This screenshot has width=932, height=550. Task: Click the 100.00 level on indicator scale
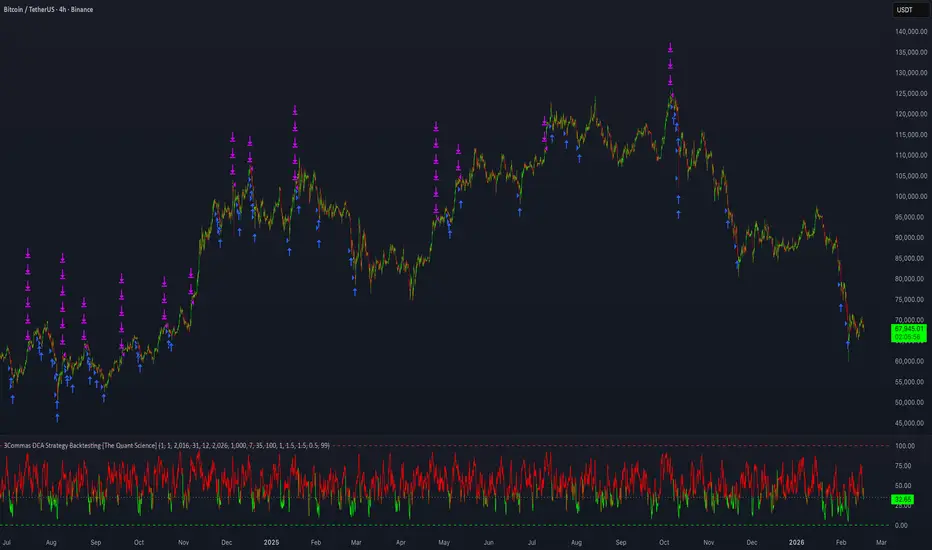coord(904,446)
